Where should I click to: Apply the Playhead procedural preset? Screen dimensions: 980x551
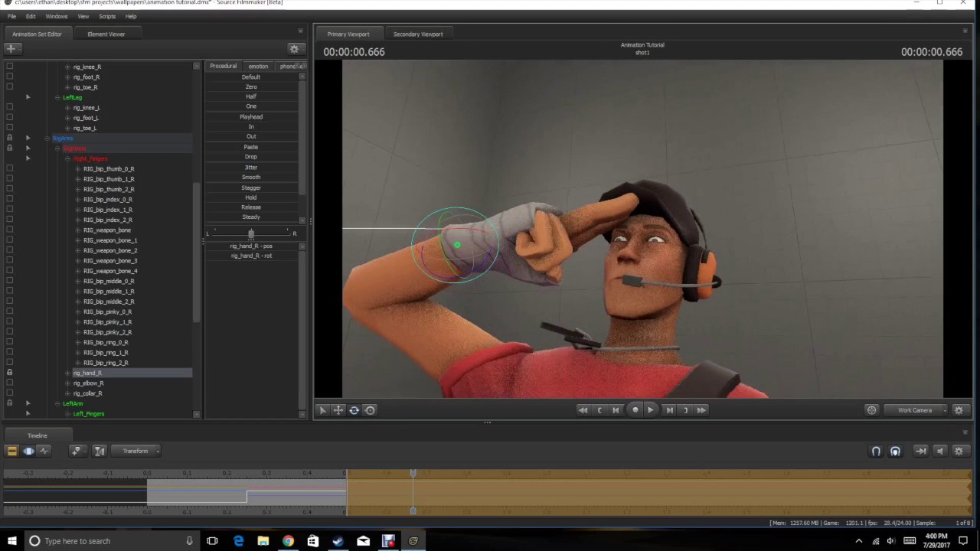pyautogui.click(x=251, y=117)
